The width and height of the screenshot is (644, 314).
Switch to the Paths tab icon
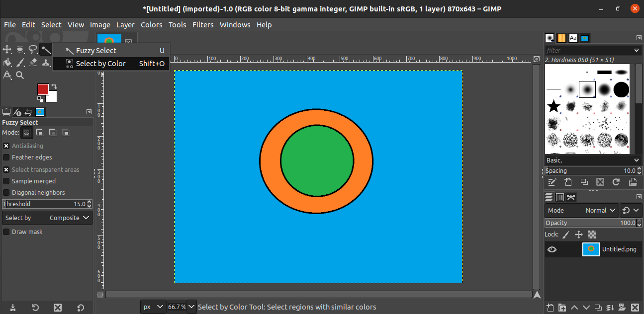pyautogui.click(x=571, y=197)
